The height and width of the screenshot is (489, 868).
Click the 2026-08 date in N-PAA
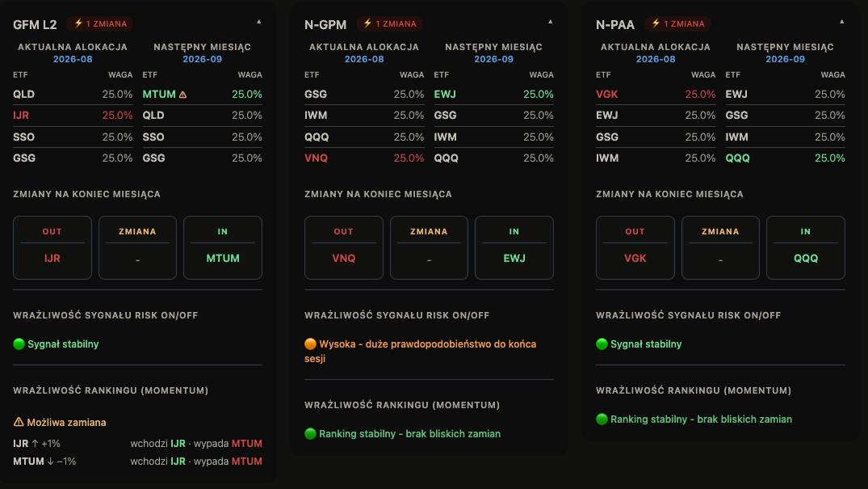click(656, 59)
